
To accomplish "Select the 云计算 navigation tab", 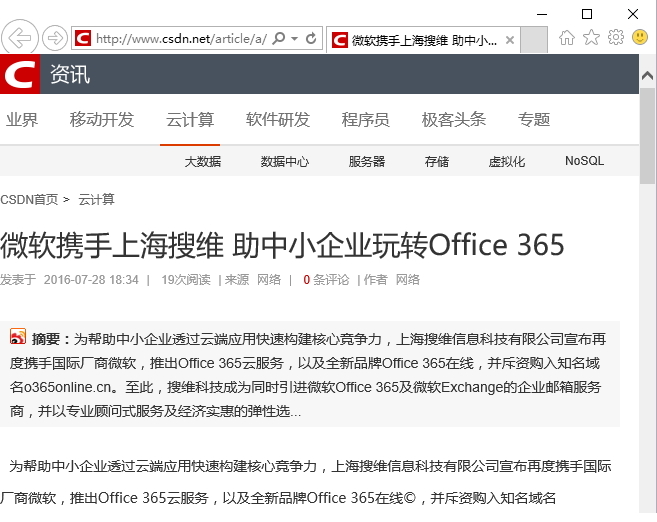I will (x=190, y=120).
